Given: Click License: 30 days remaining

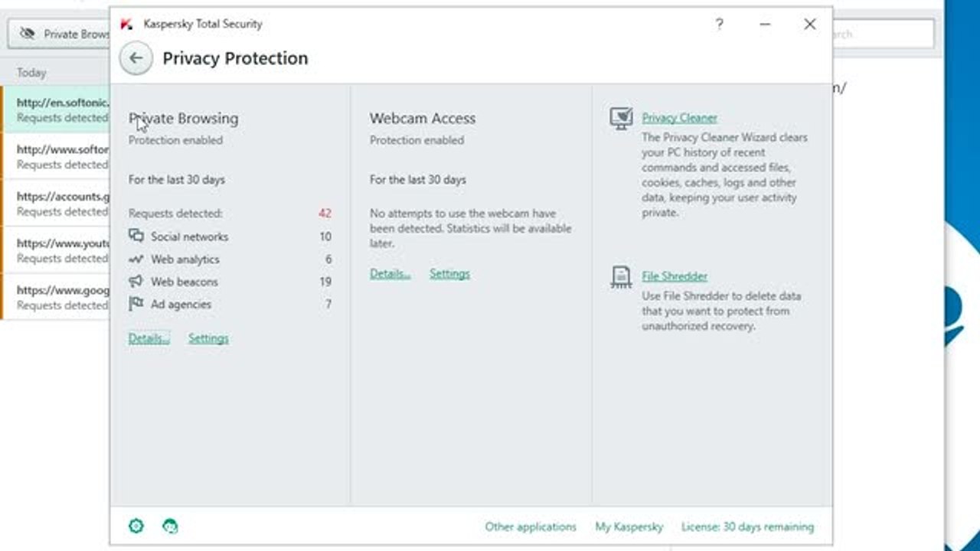Looking at the screenshot, I should [747, 527].
